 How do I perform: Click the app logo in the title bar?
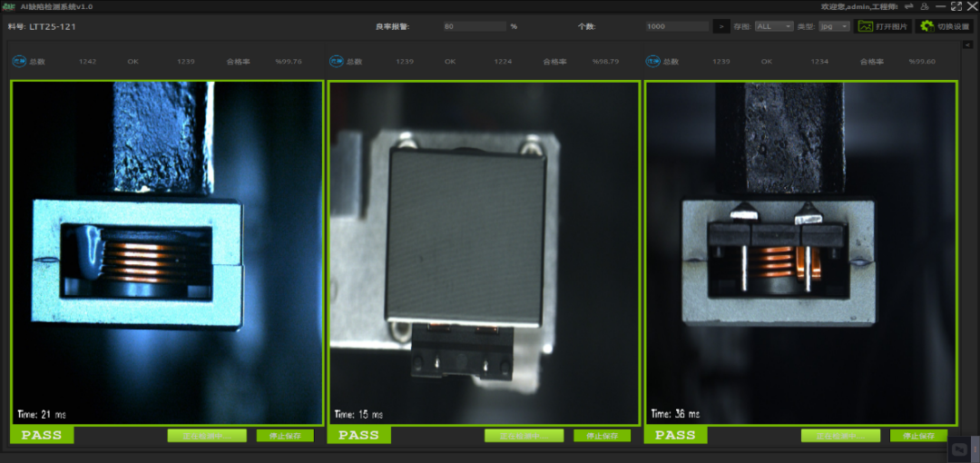click(11, 6)
